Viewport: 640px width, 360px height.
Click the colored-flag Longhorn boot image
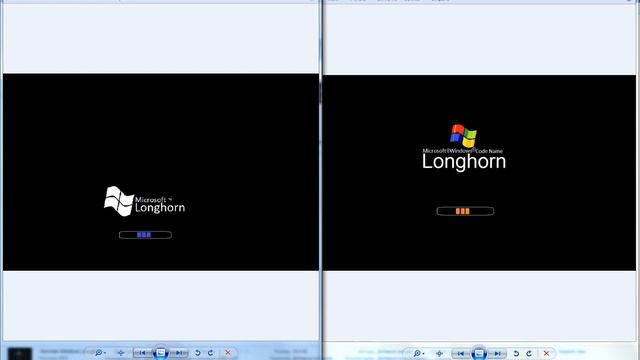(479, 172)
